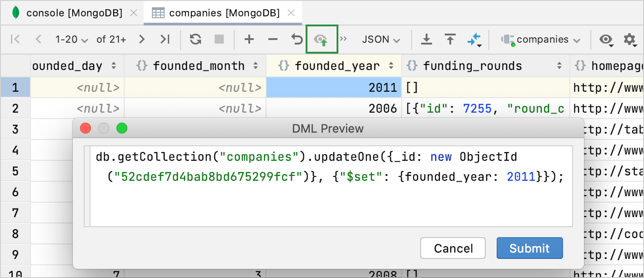
Task: Go to the next page of rows
Action: click(142, 40)
